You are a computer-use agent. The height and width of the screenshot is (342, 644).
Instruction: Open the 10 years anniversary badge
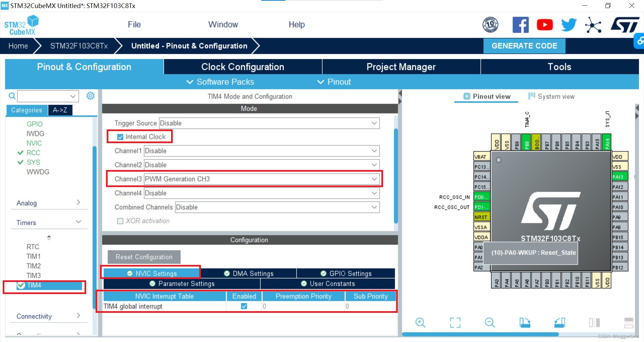tap(490, 25)
